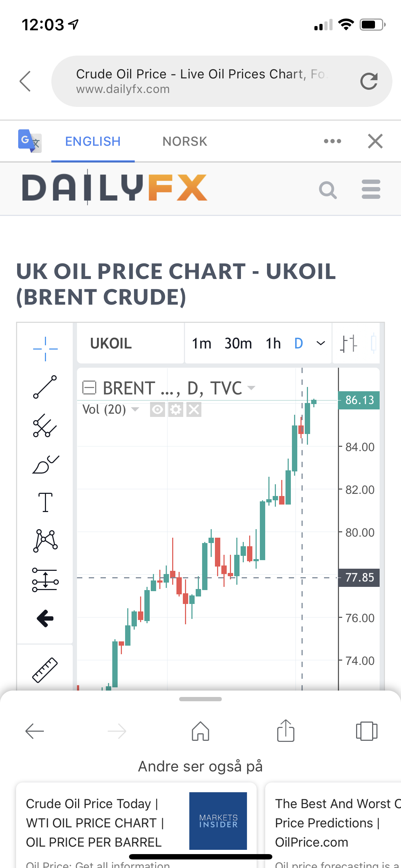The width and height of the screenshot is (401, 868).
Task: Select the 30m timeframe
Action: [x=238, y=343]
